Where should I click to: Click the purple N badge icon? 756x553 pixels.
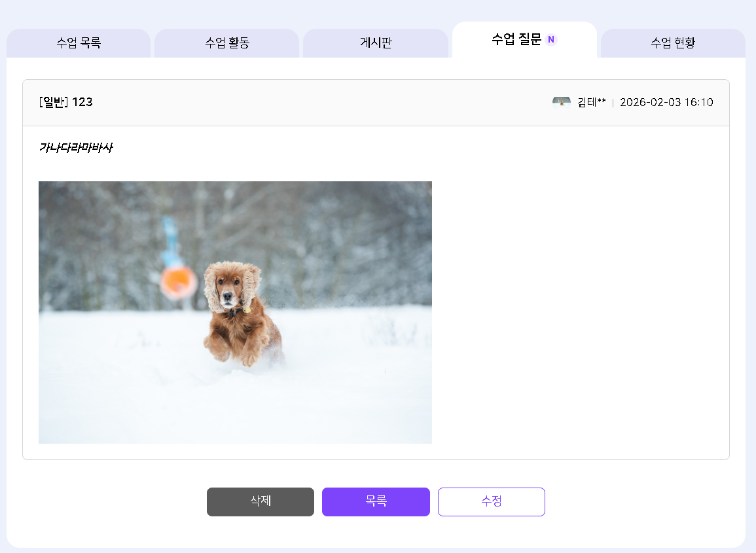551,40
